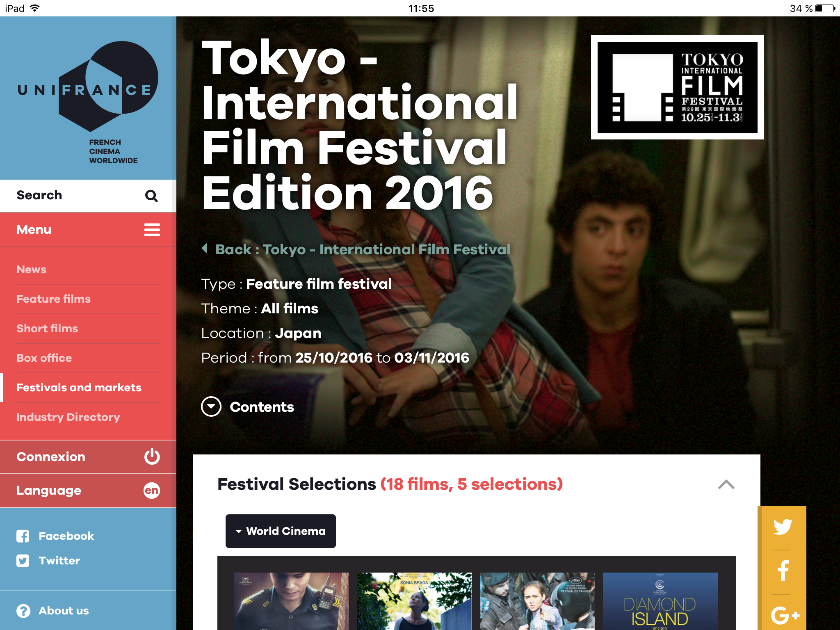Click the Facebook icon in the sidebar

click(23, 536)
